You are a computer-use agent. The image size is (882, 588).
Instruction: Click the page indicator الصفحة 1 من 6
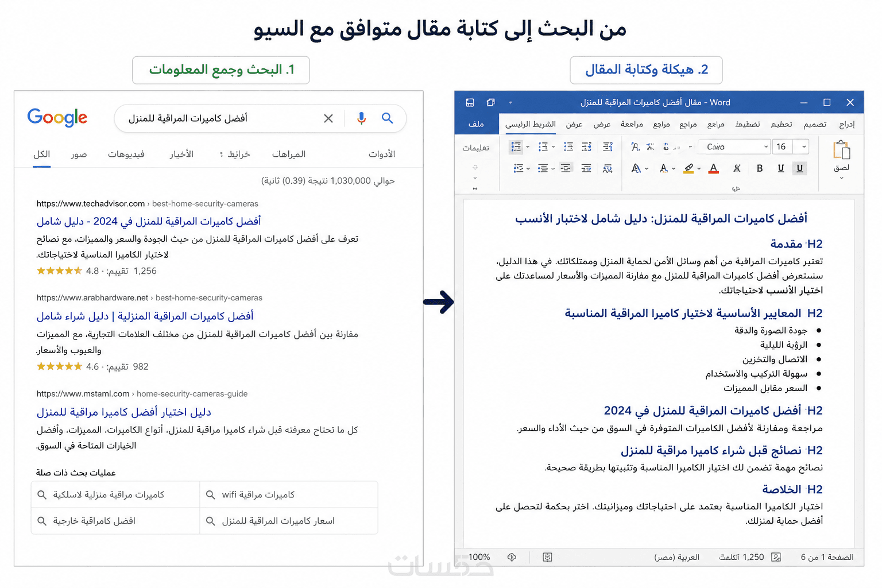(827, 557)
